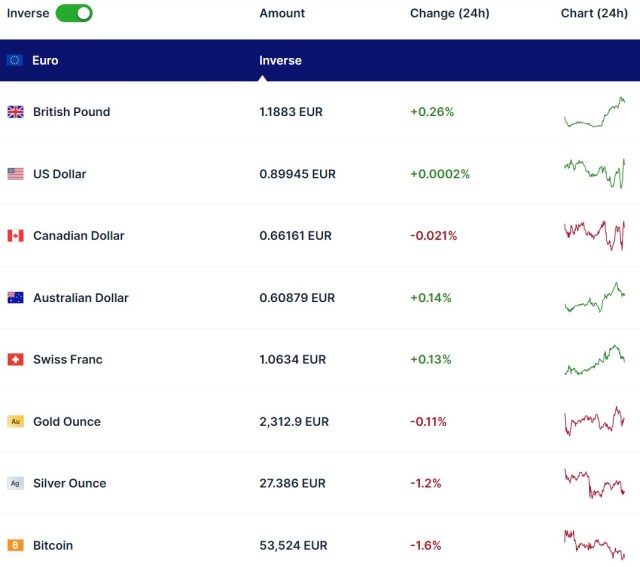
Task: Open the Bitcoin currency link
Action: pyautogui.click(x=55, y=546)
